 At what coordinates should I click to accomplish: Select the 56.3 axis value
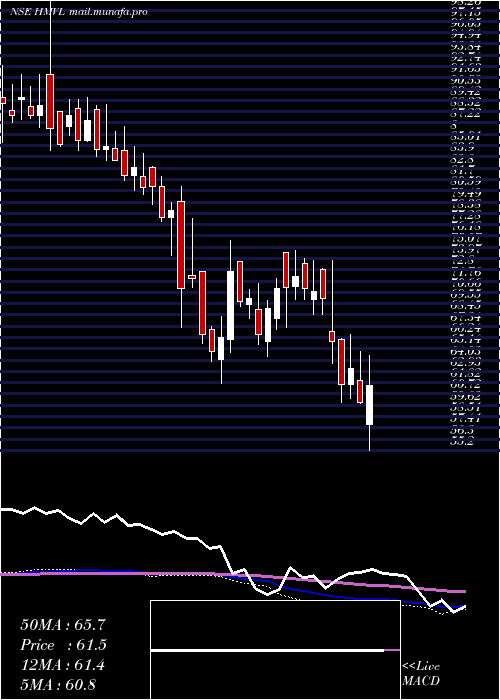coord(462,432)
